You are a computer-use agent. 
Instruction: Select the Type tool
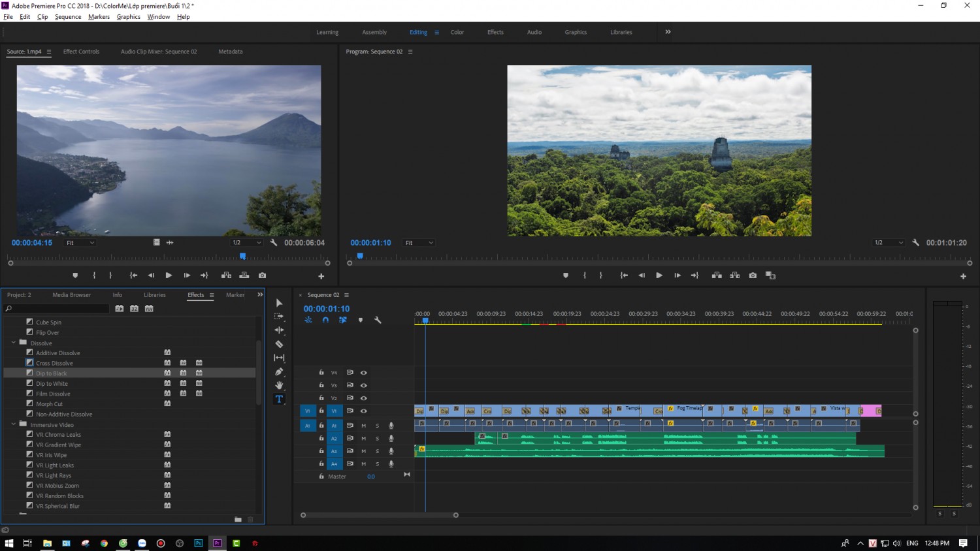click(x=279, y=399)
